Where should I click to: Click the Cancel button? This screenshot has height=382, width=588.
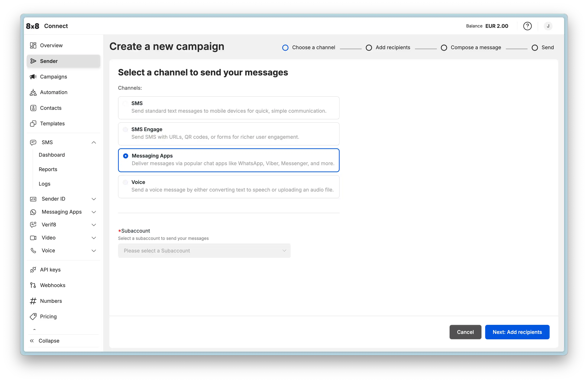point(465,332)
